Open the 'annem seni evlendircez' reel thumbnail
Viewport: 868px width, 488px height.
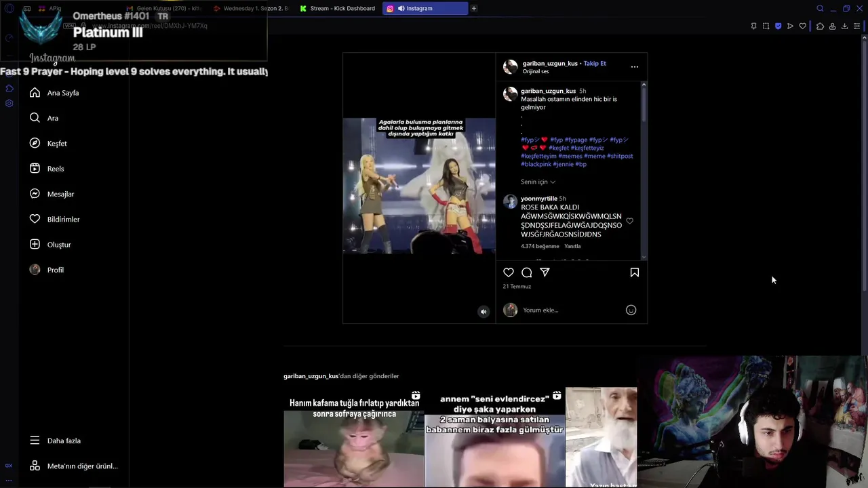coord(494,438)
